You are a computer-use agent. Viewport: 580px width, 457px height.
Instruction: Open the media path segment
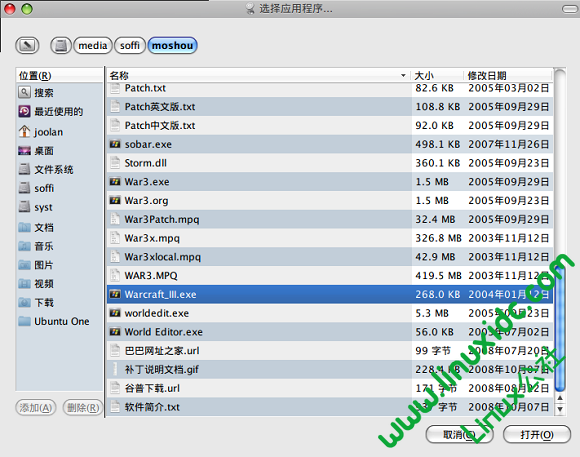92,46
